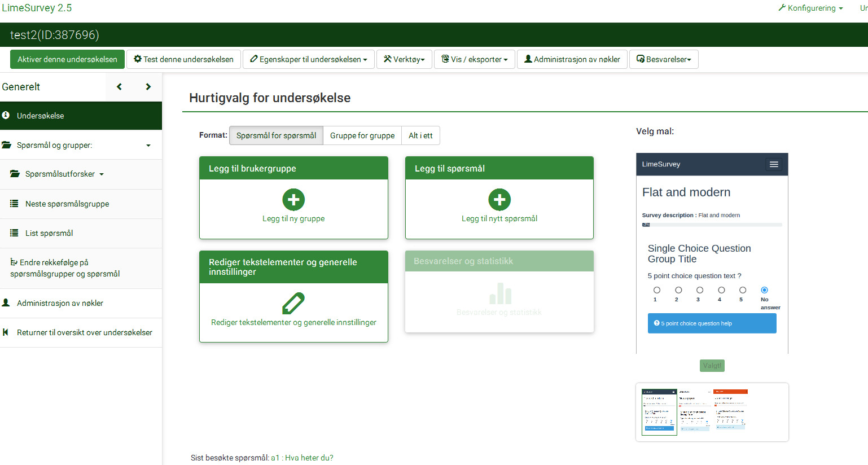Select radio button 3 in template preview

coord(699,290)
